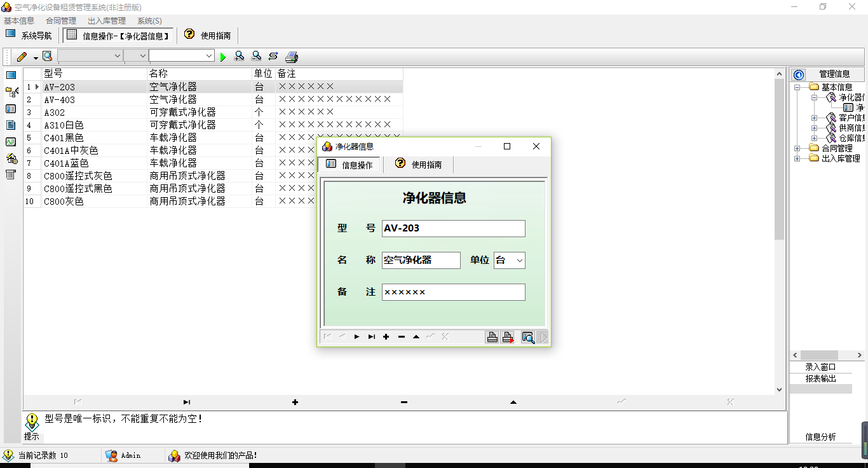The width and height of the screenshot is (868, 468).
Task: Open the dropdown arrow beside the pencil icon
Action: 36,57
